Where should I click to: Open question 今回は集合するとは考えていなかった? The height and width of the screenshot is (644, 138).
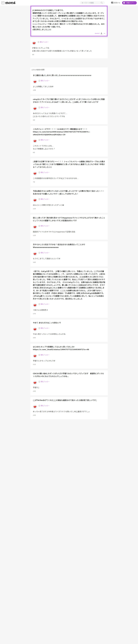coord(69,192)
